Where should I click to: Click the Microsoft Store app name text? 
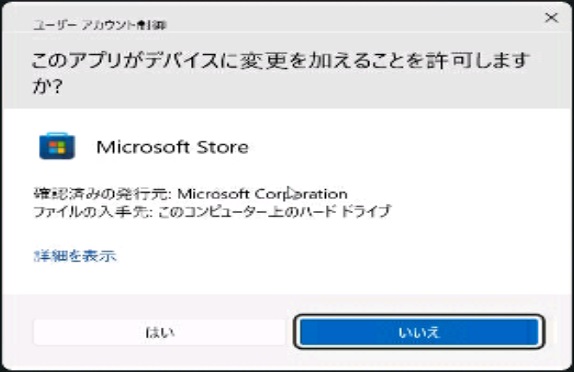[172, 147]
